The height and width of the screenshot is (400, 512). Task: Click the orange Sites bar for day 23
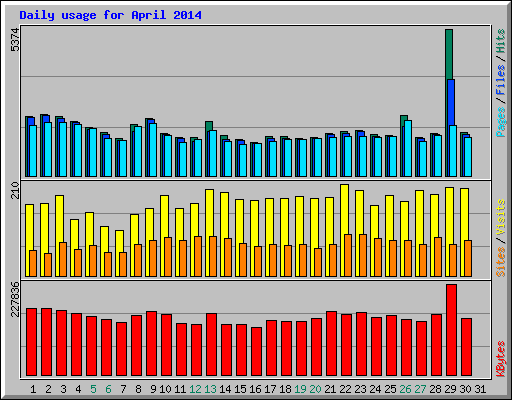[363, 255]
